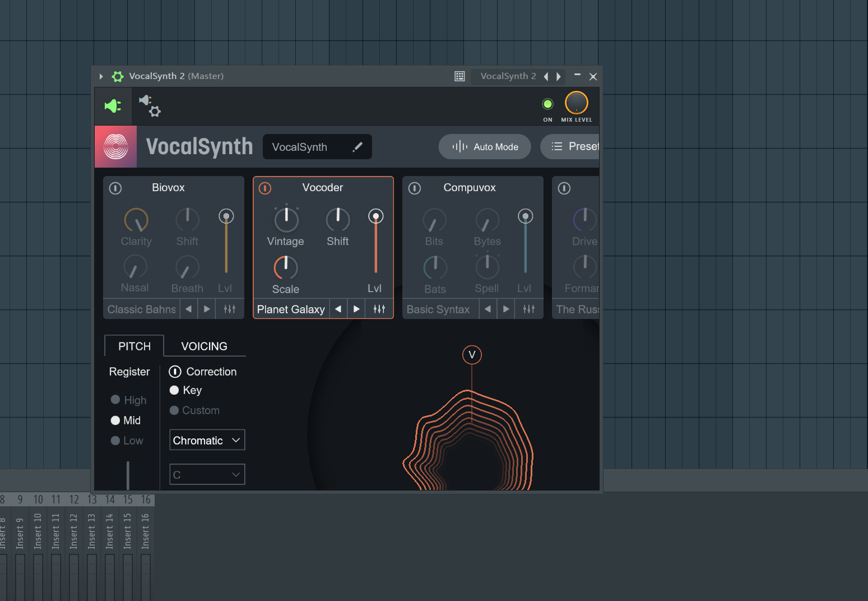868x601 pixels.
Task: Enable the Correction toggle under PITCH
Action: (x=175, y=371)
